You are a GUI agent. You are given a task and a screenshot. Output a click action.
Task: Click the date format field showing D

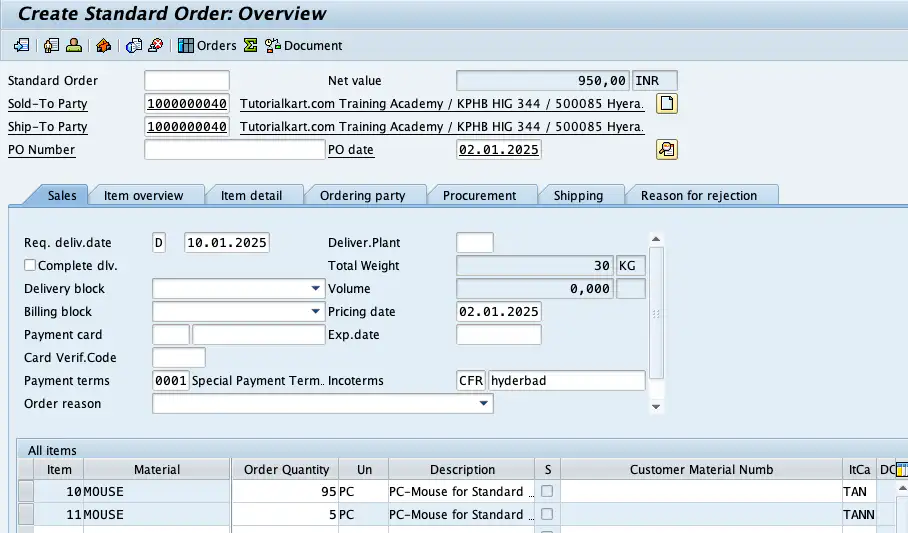point(159,242)
